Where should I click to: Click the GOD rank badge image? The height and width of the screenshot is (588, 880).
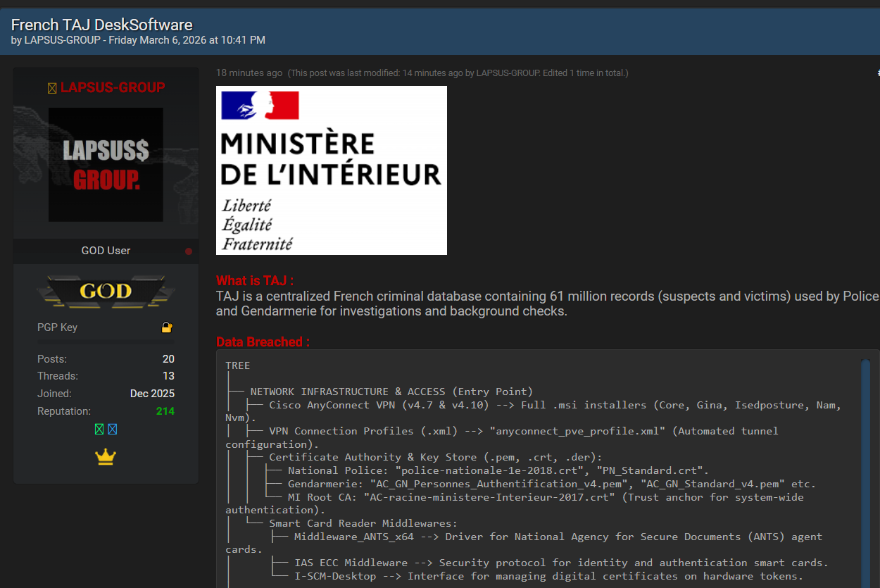pyautogui.click(x=106, y=291)
